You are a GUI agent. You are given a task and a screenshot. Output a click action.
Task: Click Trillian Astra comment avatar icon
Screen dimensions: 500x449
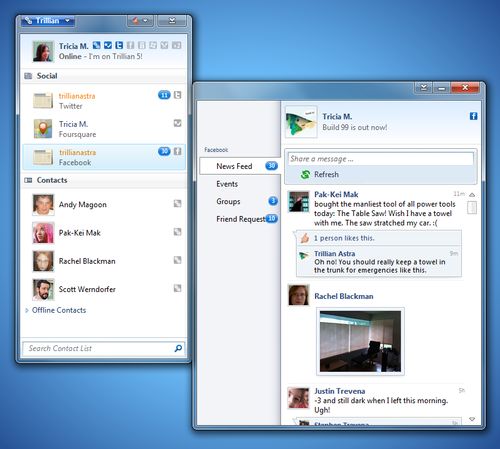click(x=303, y=256)
